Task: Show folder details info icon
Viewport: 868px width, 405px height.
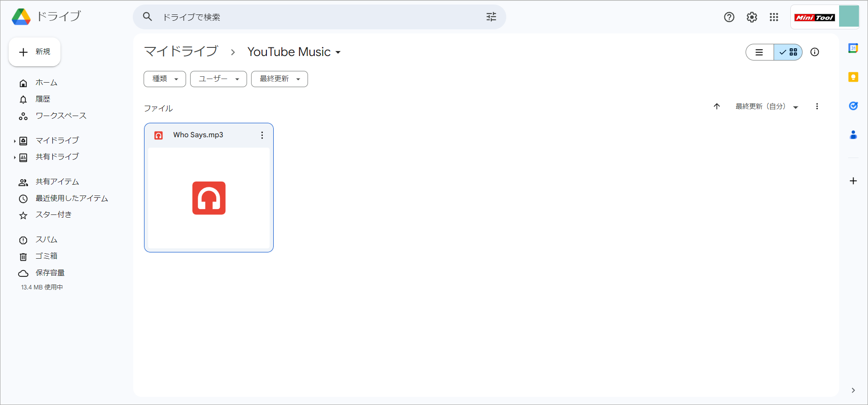Action: point(815,52)
